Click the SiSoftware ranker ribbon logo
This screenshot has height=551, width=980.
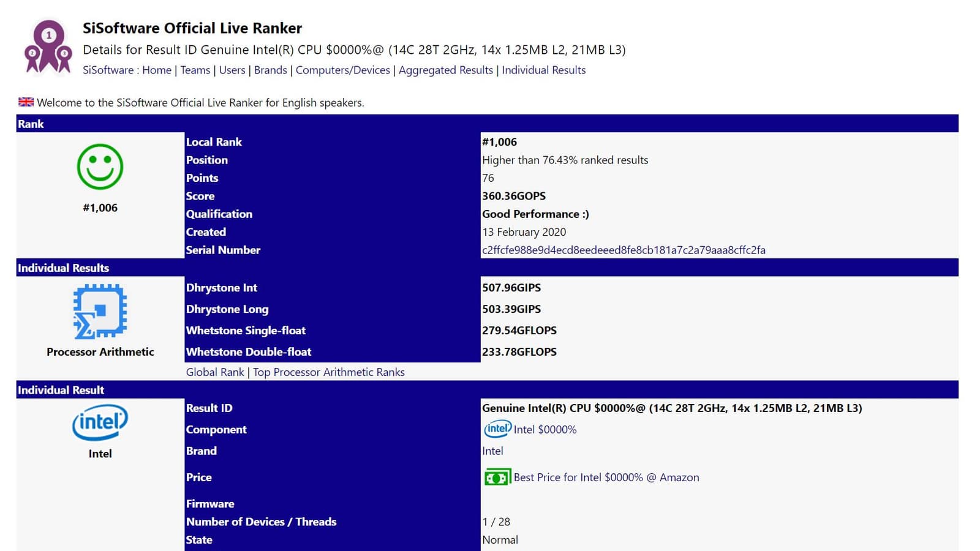(48, 47)
